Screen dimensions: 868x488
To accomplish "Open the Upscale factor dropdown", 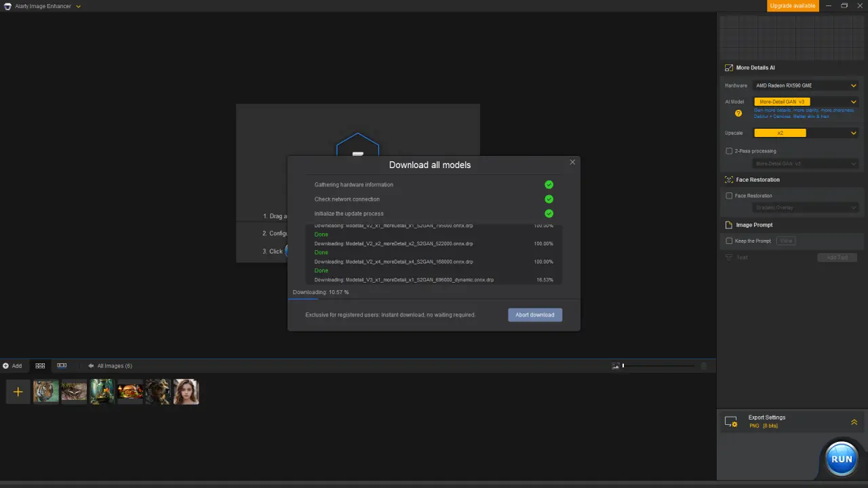I will (x=806, y=133).
